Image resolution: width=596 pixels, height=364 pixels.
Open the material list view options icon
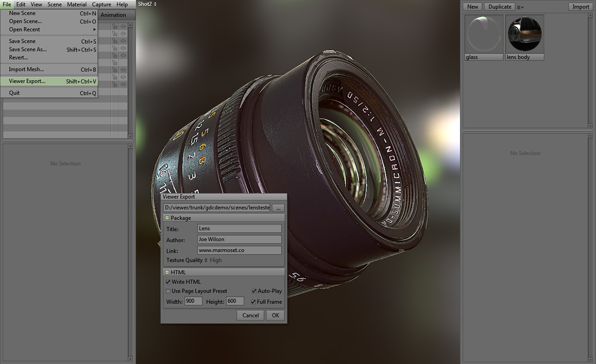520,7
